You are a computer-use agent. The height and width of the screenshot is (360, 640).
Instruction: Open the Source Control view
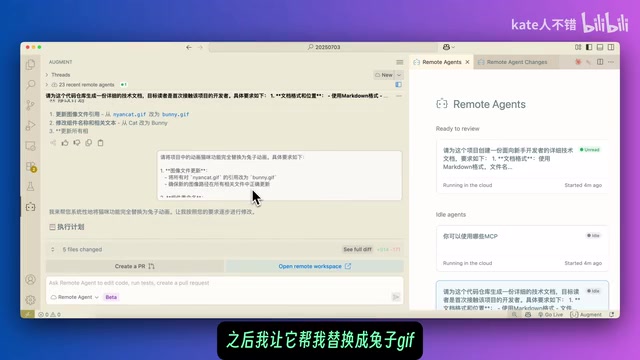(x=31, y=105)
